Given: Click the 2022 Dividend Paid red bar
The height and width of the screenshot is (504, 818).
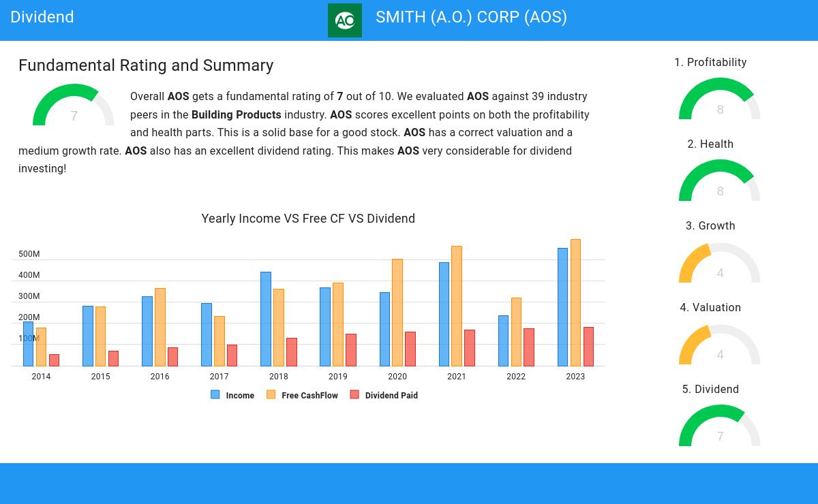Looking at the screenshot, I should click(529, 347).
